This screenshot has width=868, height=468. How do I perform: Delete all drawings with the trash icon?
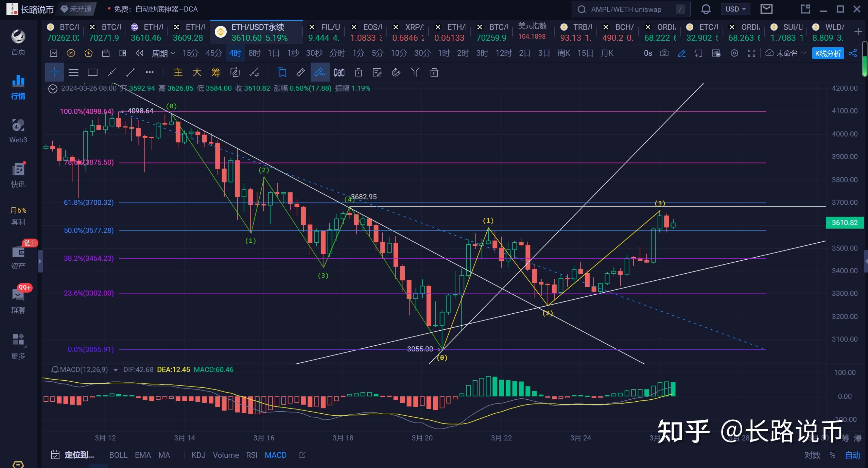[x=434, y=72]
